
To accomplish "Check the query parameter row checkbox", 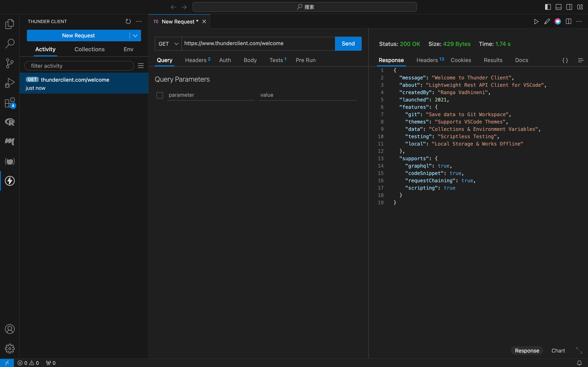I will [160, 95].
